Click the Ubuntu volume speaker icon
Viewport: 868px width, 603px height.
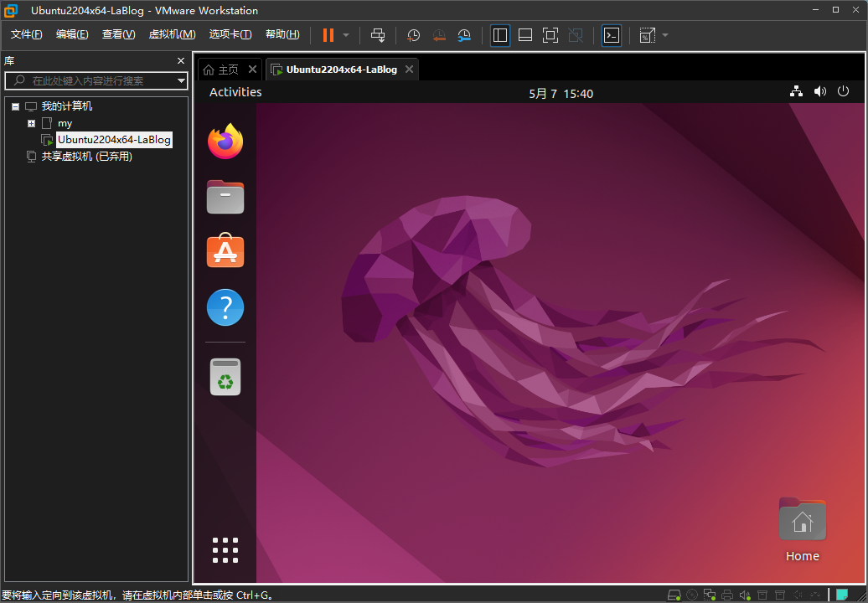(x=820, y=91)
